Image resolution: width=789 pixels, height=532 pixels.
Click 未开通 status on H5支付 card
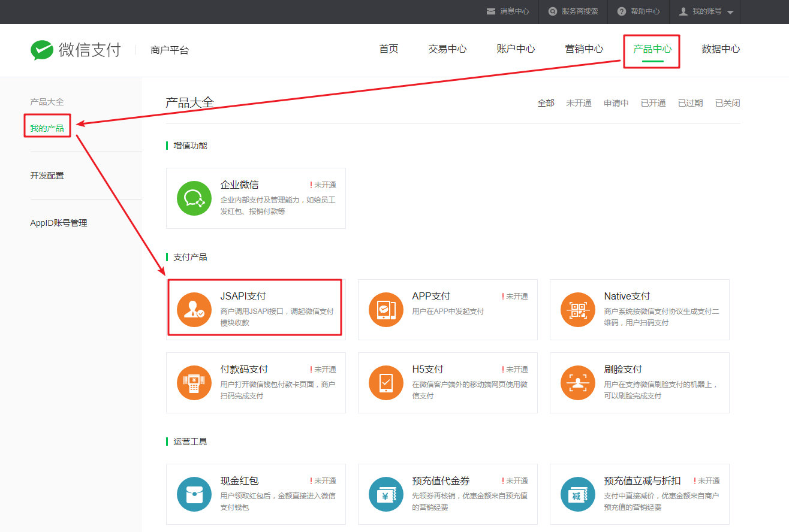click(515, 369)
